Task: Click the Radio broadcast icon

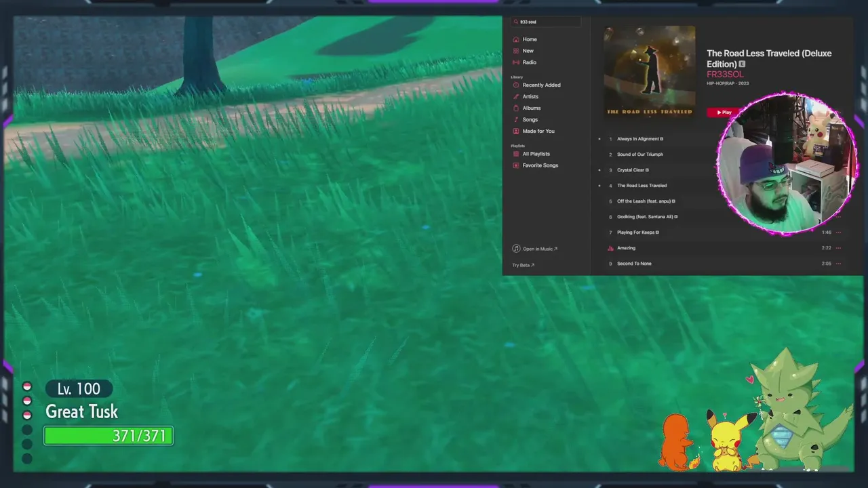Action: [x=516, y=62]
